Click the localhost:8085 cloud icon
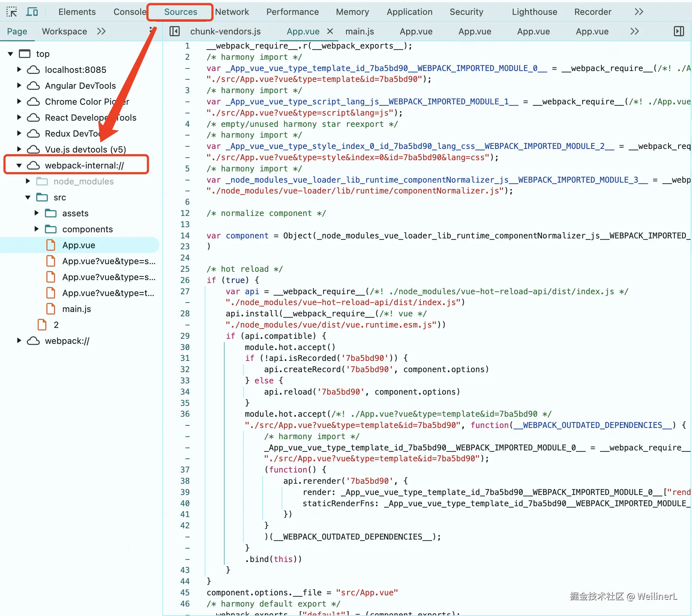This screenshot has height=616, width=692. 33,70
